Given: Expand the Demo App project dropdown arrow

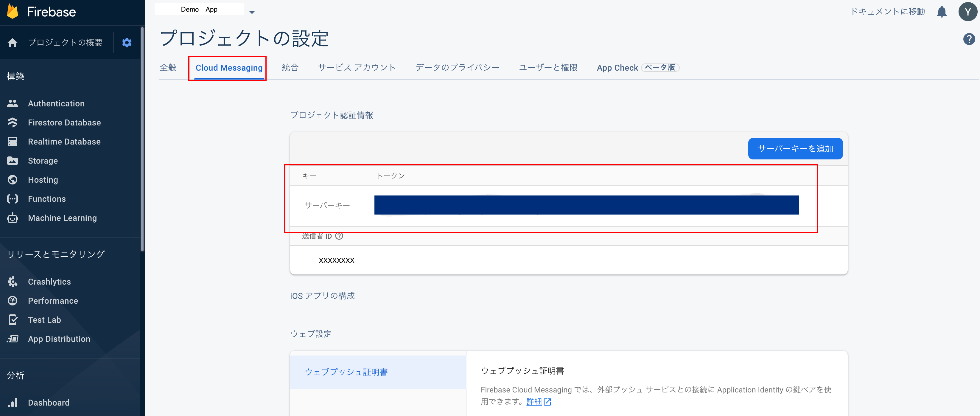Looking at the screenshot, I should [252, 12].
